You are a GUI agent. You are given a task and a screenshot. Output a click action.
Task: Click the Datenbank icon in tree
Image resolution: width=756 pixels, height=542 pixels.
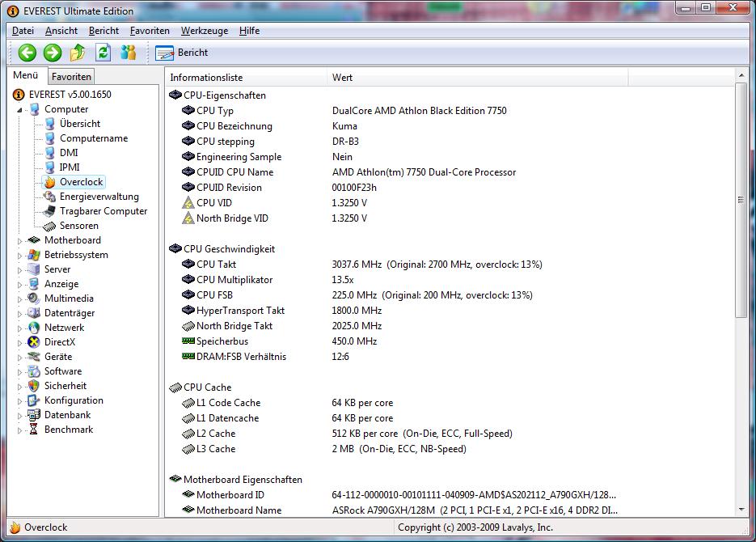coord(34,415)
